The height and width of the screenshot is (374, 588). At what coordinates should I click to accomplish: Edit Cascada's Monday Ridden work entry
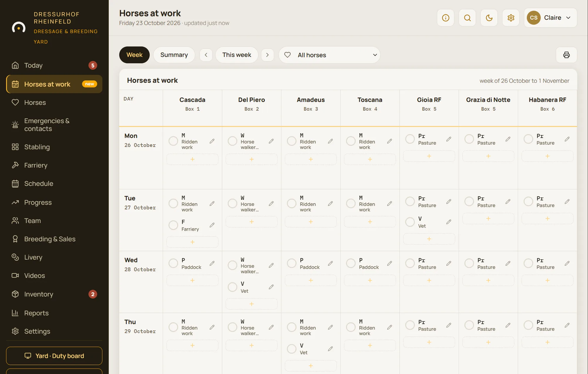[x=212, y=141]
